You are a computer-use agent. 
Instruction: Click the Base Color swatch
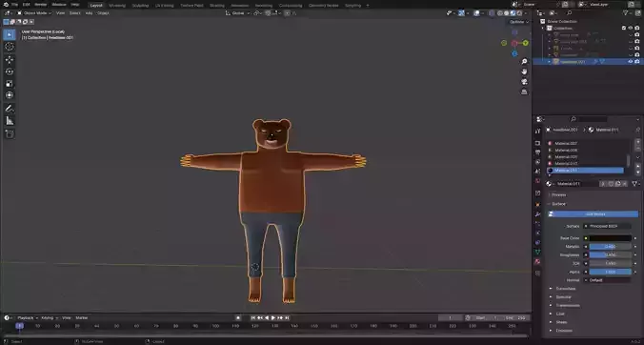point(610,238)
